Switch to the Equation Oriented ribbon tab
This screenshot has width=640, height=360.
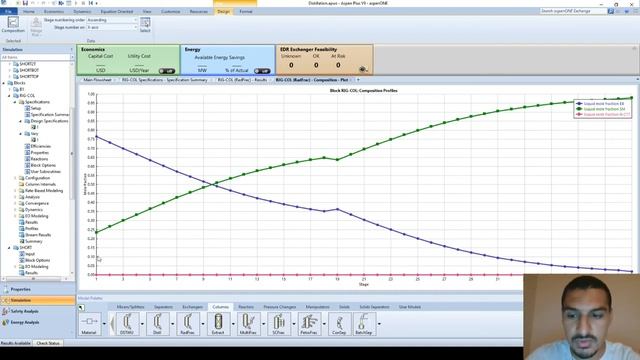point(117,11)
